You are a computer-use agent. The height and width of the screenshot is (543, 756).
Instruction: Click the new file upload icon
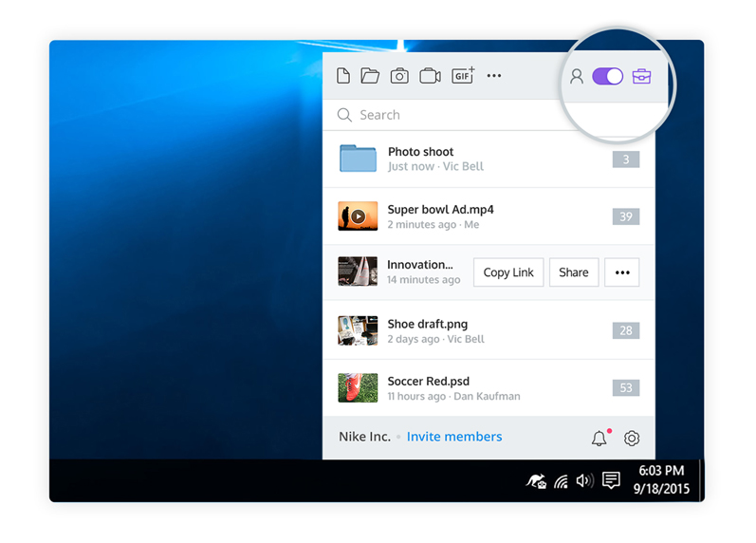click(x=343, y=76)
